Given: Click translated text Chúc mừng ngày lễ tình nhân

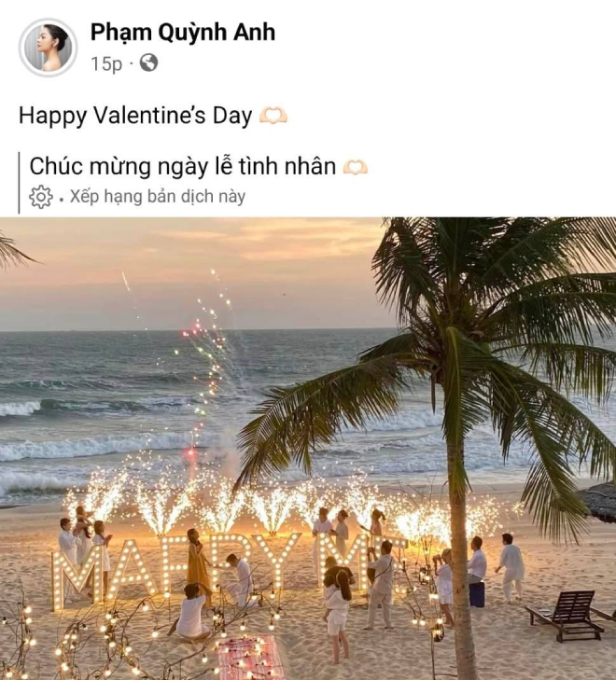Looking at the screenshot, I should (183, 166).
